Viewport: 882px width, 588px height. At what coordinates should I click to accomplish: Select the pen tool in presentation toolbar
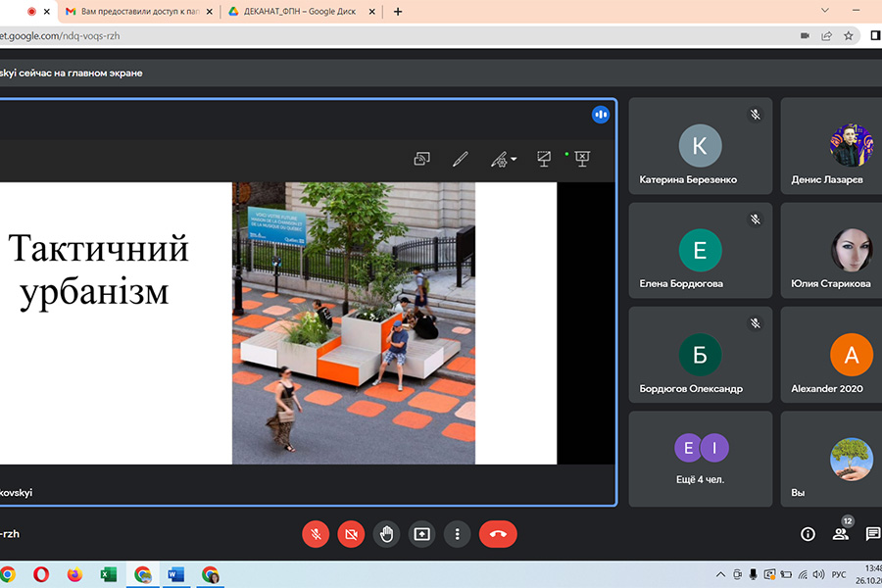click(460, 159)
